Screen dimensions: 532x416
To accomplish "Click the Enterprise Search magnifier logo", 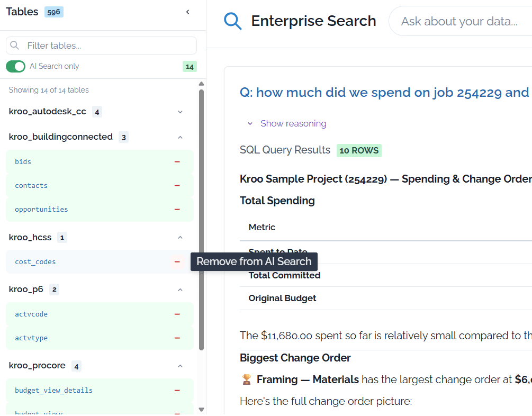I will click(x=232, y=21).
